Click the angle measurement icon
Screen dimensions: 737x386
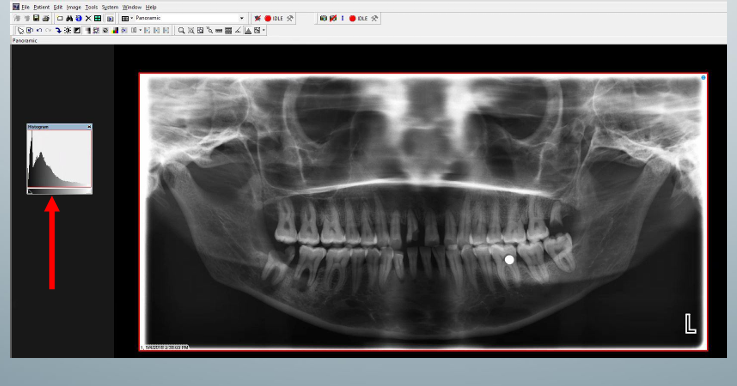pos(238,31)
